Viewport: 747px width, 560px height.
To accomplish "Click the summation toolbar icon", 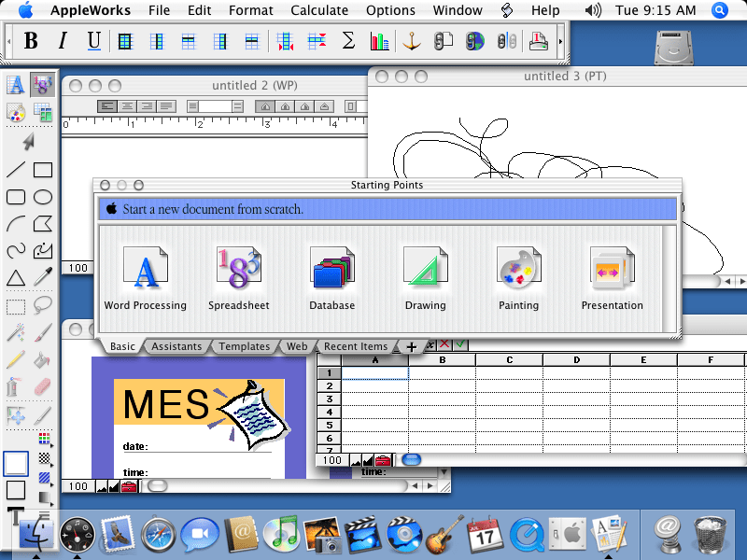I will (x=347, y=40).
